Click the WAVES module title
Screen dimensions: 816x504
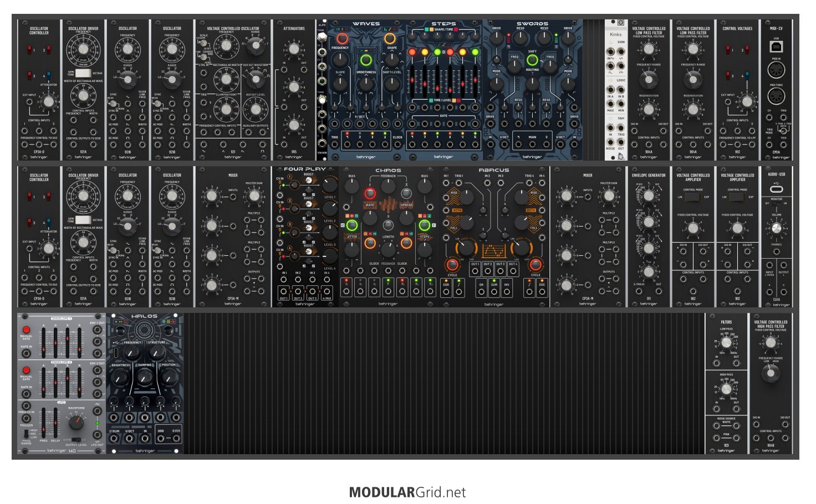coord(366,24)
